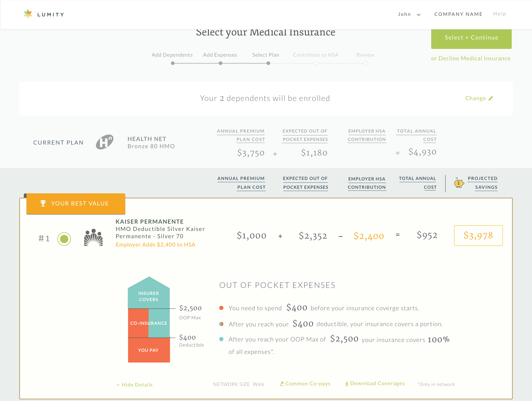The width and height of the screenshot is (532, 401).
Task: Click the Select + Continue button
Action: (471, 38)
